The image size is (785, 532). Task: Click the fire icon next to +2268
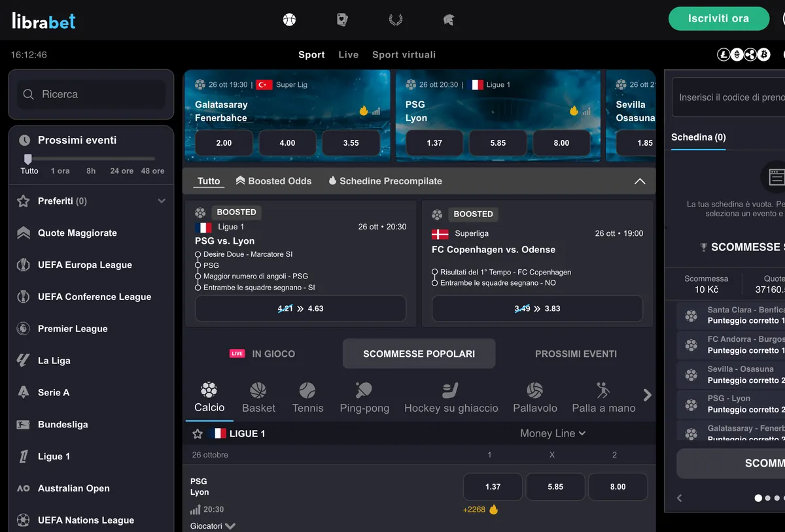(494, 509)
